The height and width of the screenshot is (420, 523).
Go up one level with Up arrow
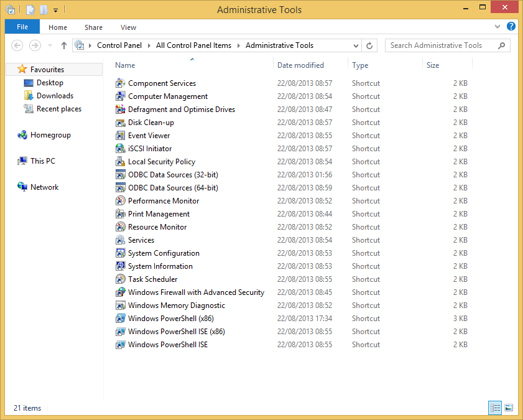[64, 45]
